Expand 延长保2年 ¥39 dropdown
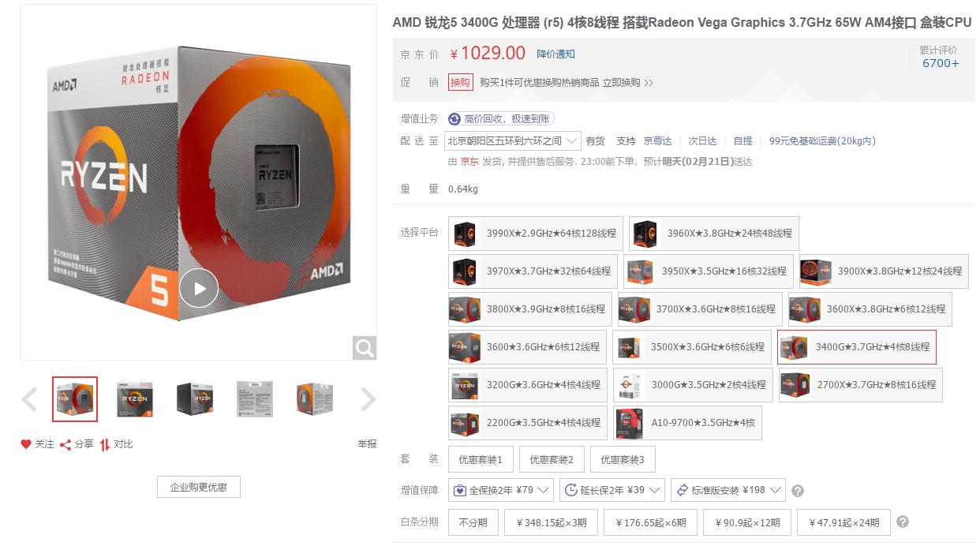 click(x=612, y=490)
